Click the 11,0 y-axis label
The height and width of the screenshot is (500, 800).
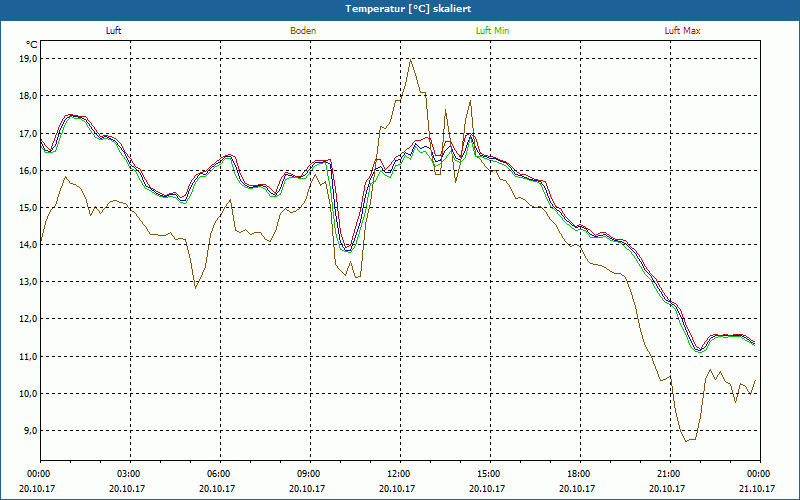[x=29, y=357]
